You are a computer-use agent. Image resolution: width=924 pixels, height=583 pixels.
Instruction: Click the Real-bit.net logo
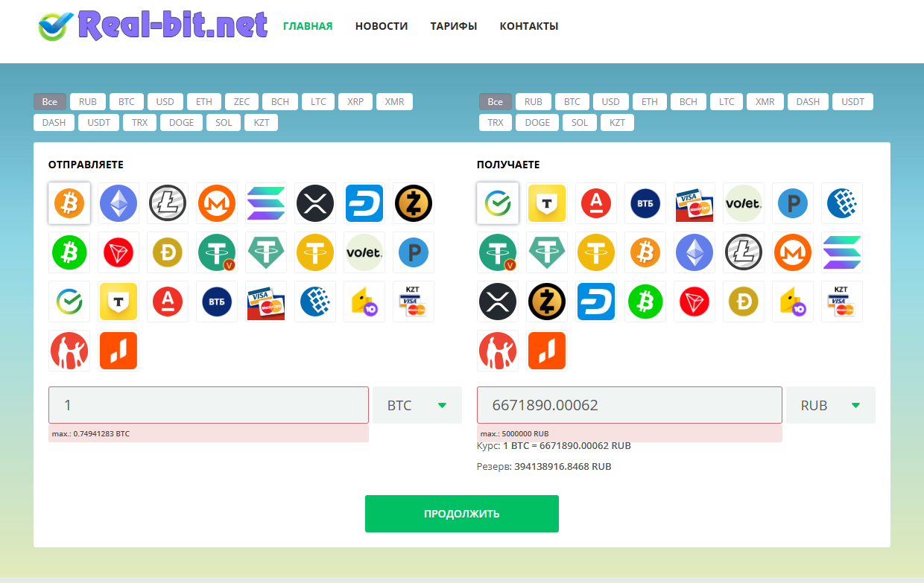click(153, 25)
